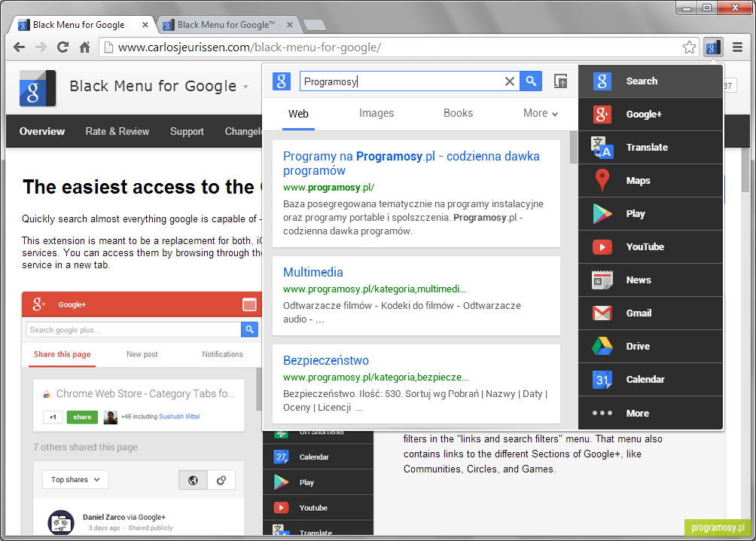Switch to the Images results tab

point(376,114)
